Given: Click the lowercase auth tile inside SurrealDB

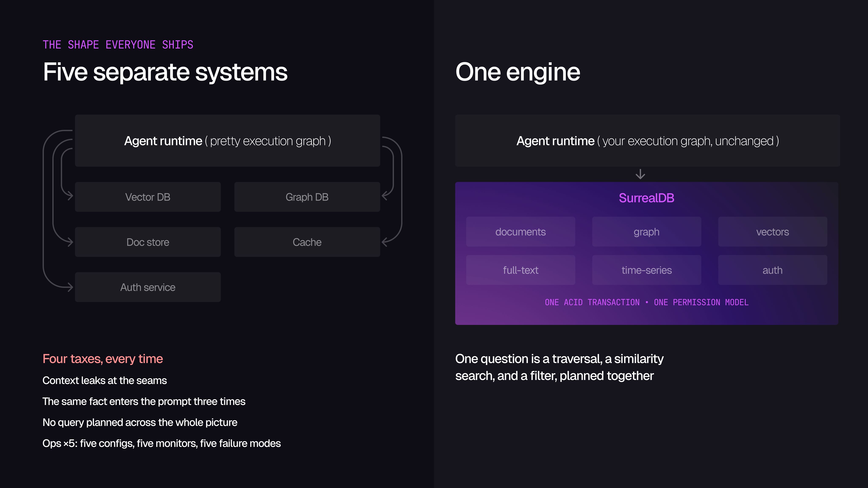Looking at the screenshot, I should [x=773, y=270].
